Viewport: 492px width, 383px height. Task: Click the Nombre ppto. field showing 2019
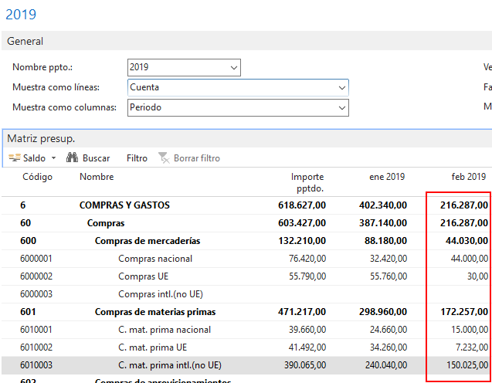click(x=184, y=67)
